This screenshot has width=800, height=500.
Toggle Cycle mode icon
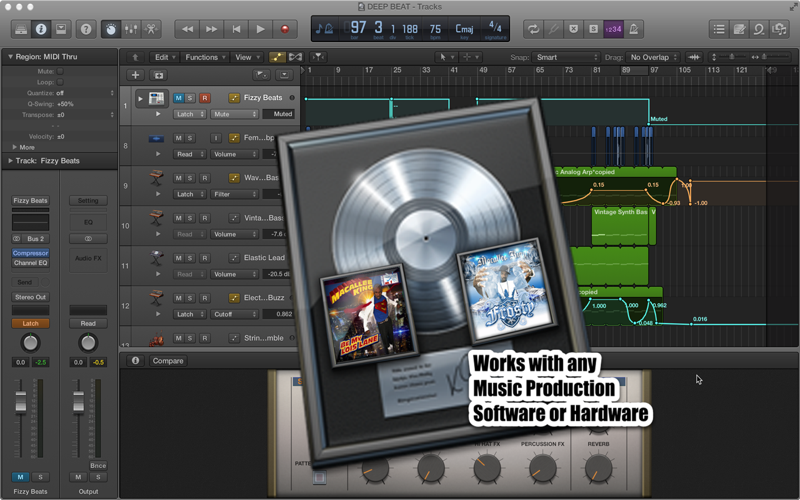tap(533, 29)
